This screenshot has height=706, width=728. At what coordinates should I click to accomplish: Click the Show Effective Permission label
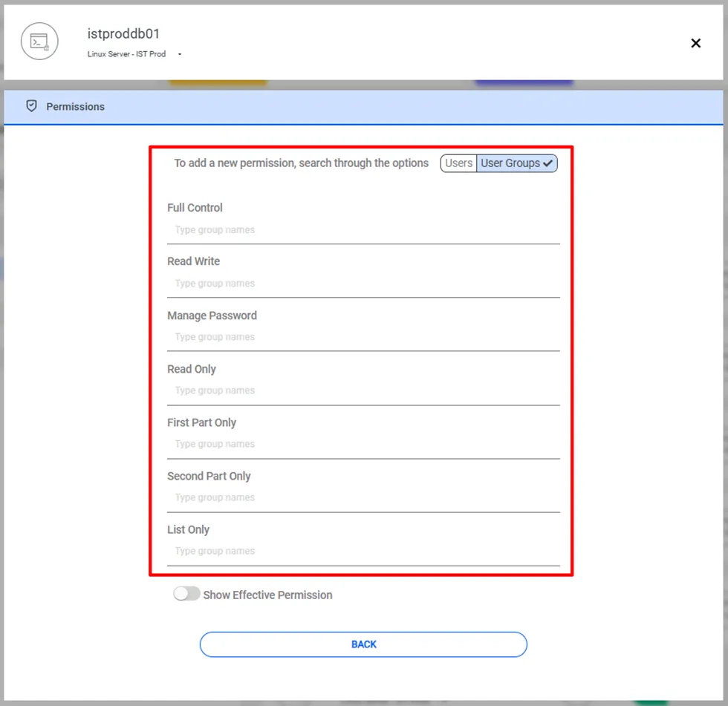(268, 595)
